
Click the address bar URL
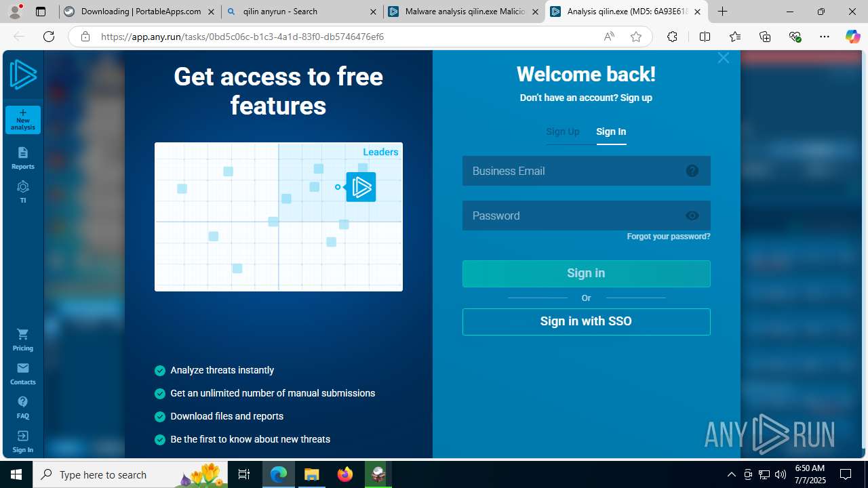[242, 37]
